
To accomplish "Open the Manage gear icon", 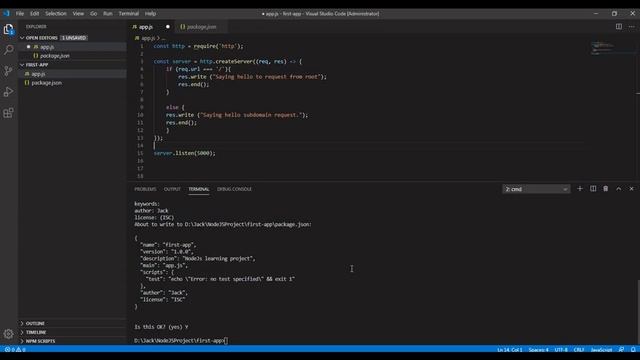I will tap(9, 334).
